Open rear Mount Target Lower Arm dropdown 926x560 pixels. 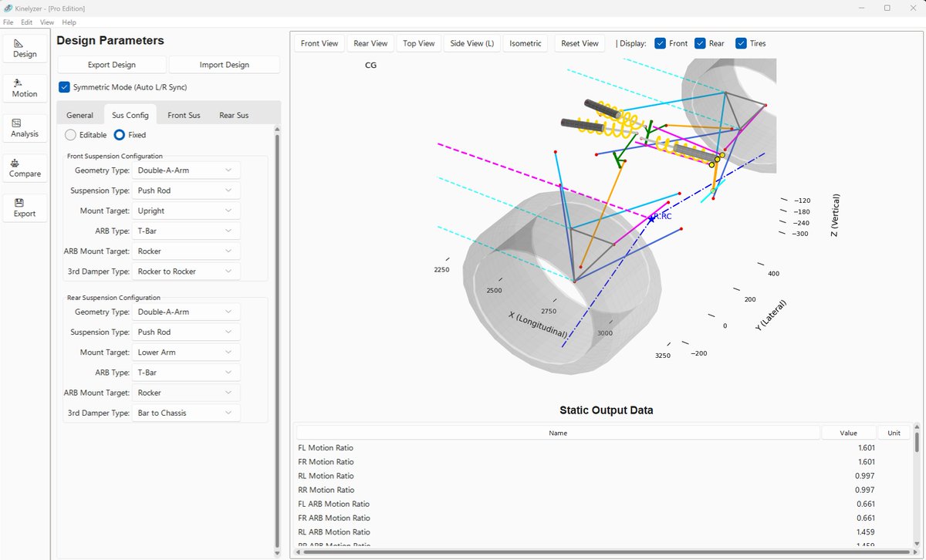186,352
